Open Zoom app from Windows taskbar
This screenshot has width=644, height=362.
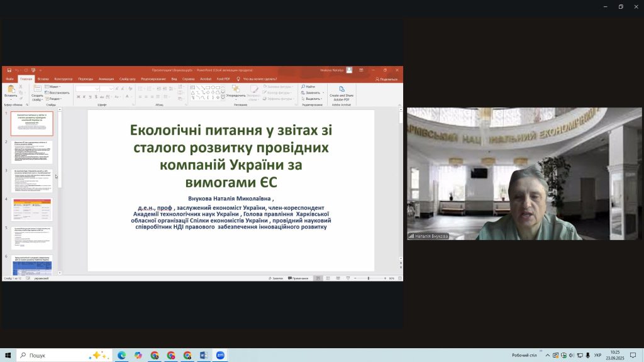[x=220, y=355]
